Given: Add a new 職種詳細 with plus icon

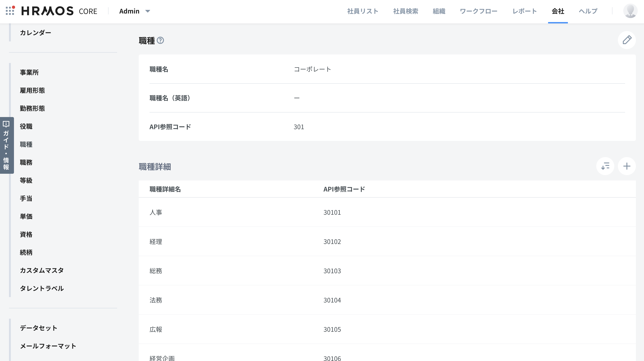Looking at the screenshot, I should tap(626, 166).
